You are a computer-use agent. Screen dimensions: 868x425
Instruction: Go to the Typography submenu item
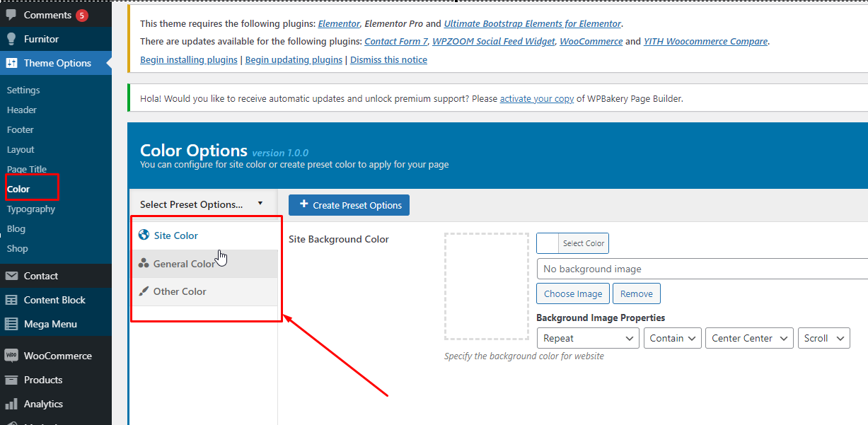[x=31, y=209]
